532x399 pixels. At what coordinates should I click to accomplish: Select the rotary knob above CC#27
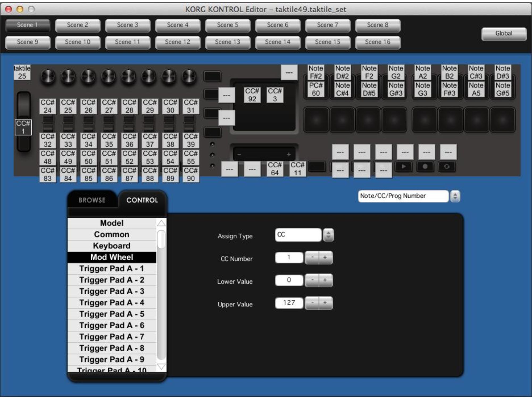tap(109, 77)
